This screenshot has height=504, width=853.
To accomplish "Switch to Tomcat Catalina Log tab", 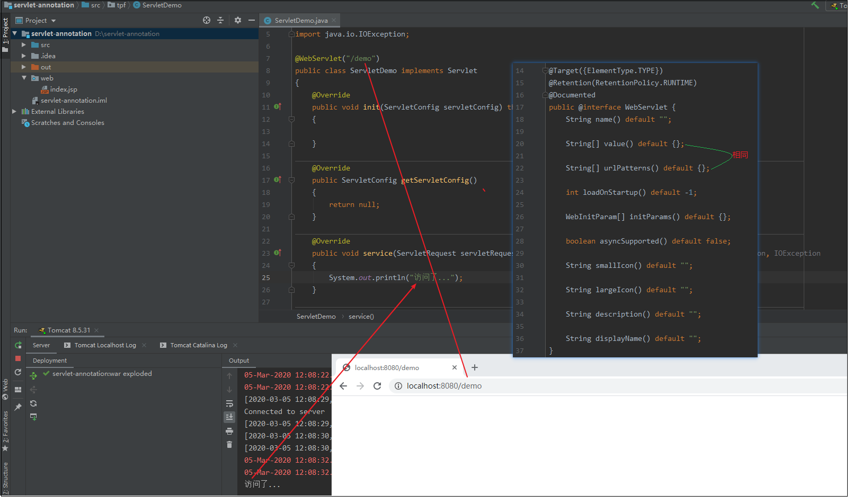I will [199, 345].
